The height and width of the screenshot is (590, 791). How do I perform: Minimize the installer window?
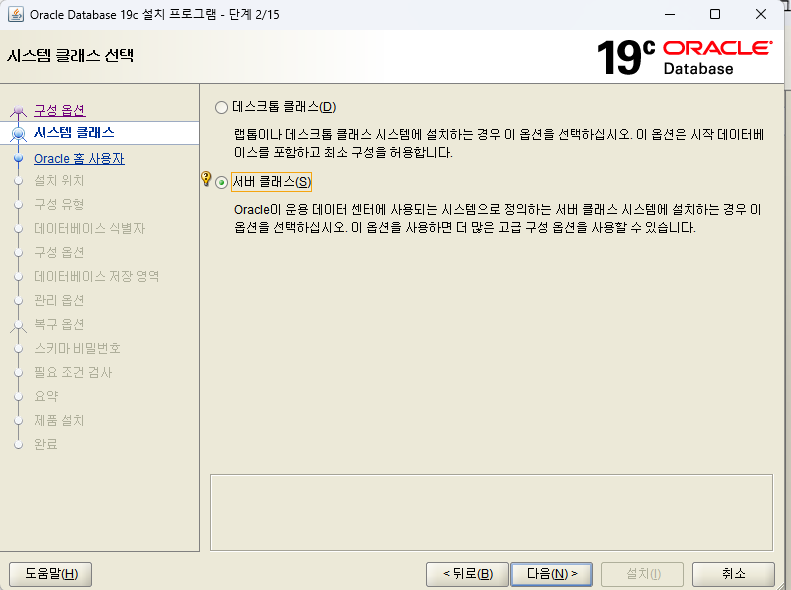pyautogui.click(x=670, y=14)
